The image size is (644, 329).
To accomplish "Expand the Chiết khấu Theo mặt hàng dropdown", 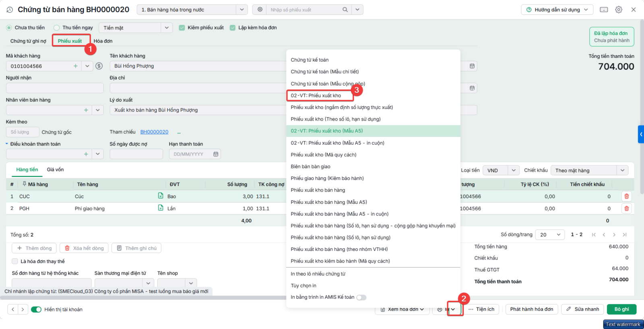I will pos(589,171).
